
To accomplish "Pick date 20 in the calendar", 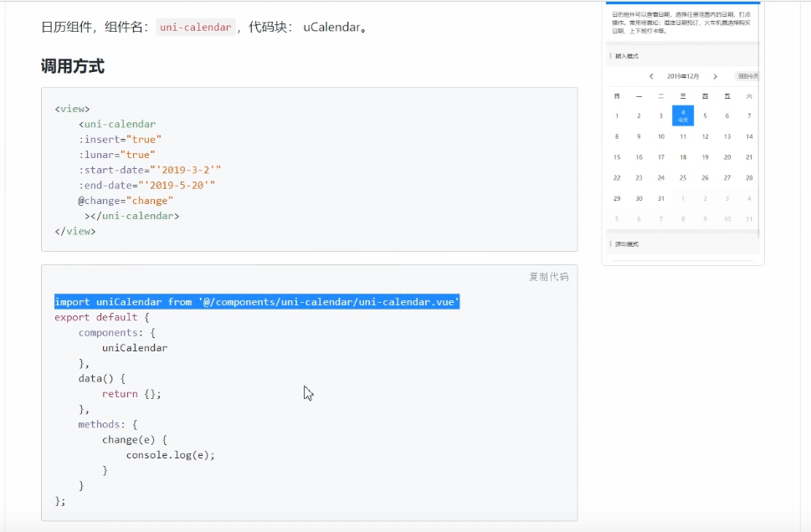I will click(x=727, y=157).
